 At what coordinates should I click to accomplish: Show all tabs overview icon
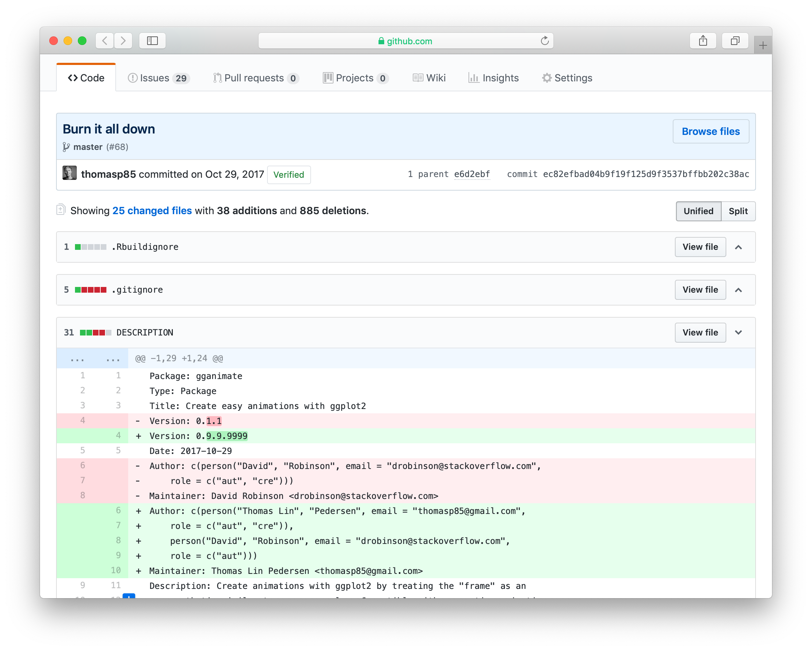coord(735,41)
